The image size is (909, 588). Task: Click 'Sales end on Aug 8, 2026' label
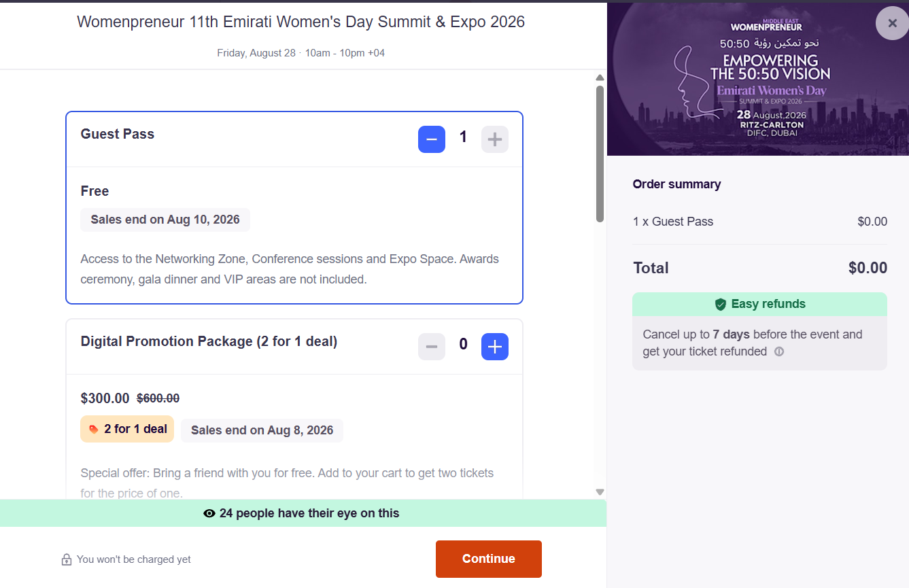pyautogui.click(x=262, y=430)
